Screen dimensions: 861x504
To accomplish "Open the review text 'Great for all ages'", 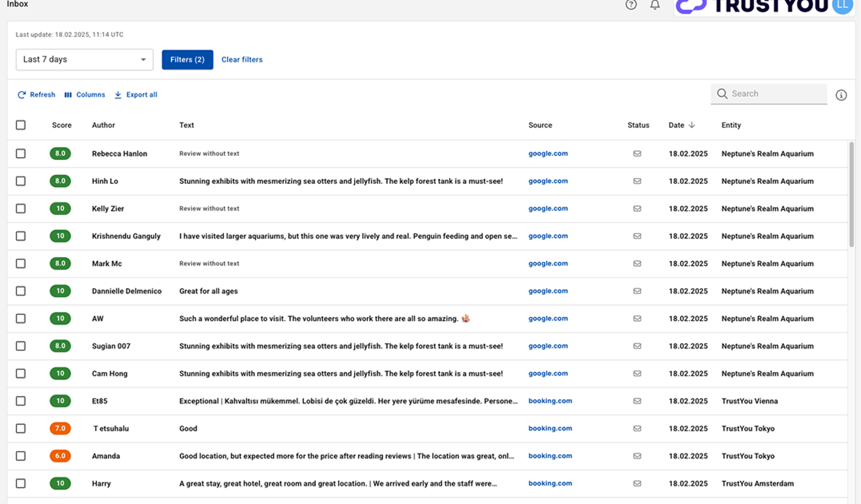I will [x=208, y=291].
